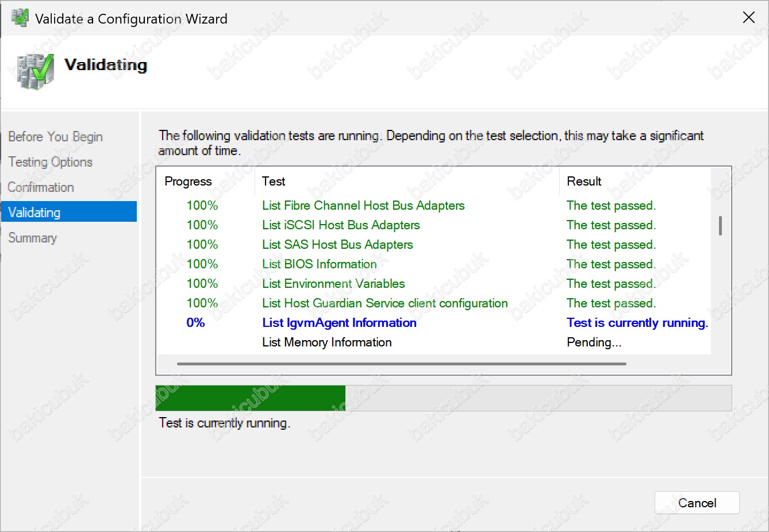
Task: Select the running List IgvmAgent Information test
Action: coord(339,323)
